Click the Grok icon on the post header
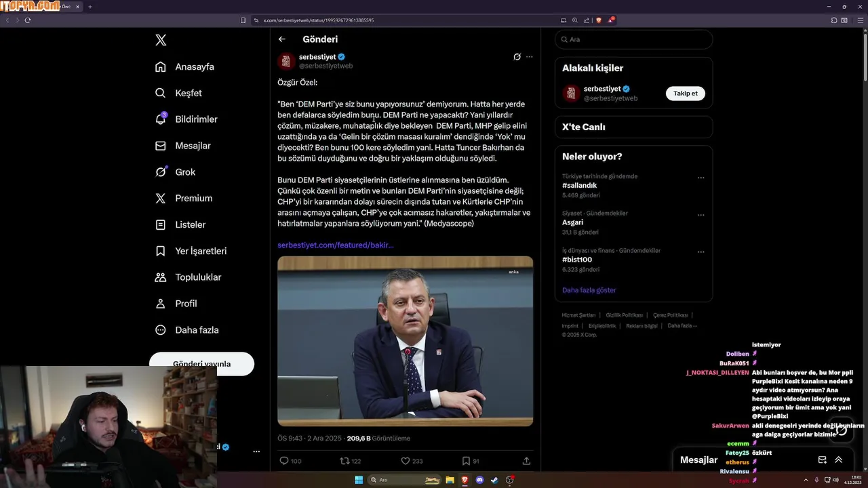Image resolution: width=868 pixels, height=488 pixels. 517,57
